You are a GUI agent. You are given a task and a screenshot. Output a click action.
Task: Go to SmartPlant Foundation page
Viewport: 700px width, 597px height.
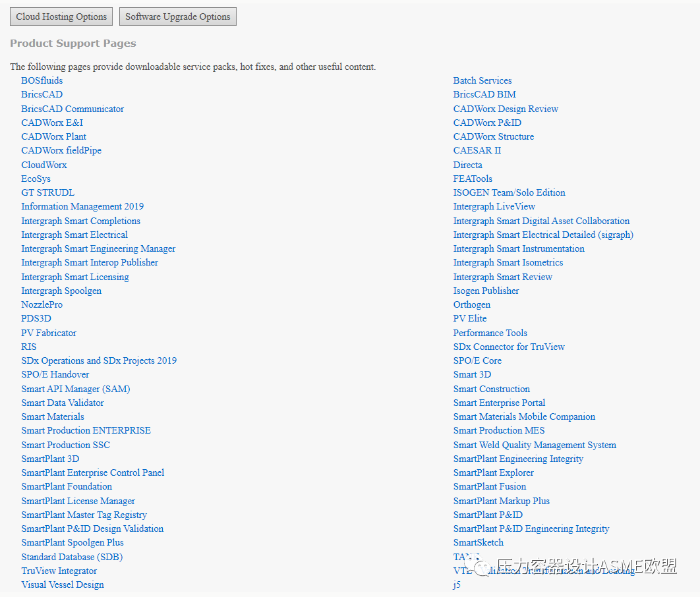click(67, 486)
